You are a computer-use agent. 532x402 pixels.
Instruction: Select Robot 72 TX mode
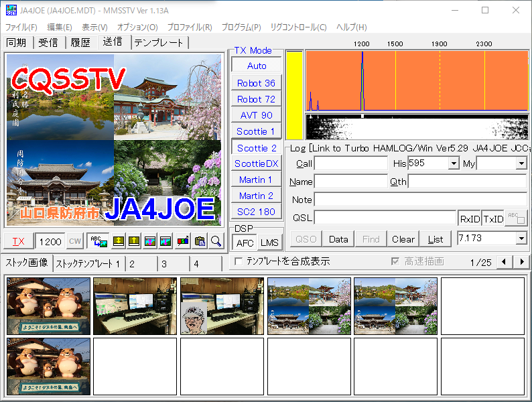[257, 99]
